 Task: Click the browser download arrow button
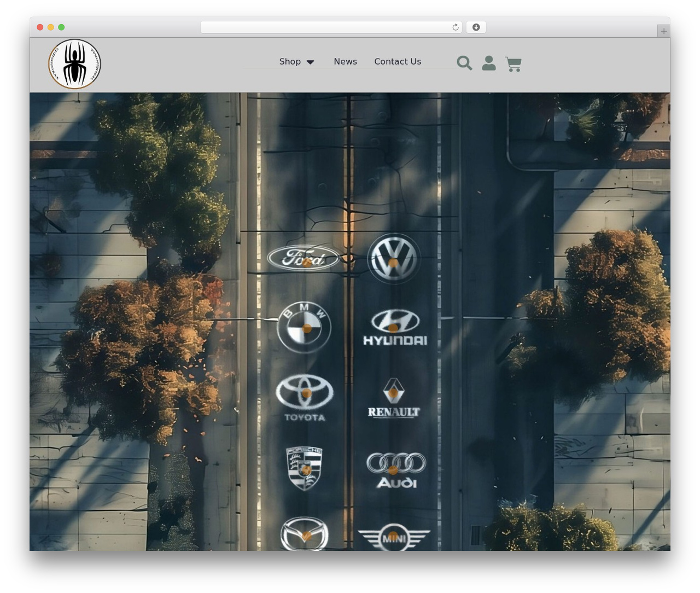[x=476, y=27]
